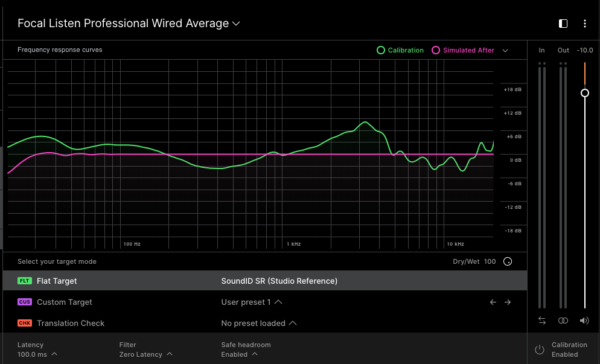The image size is (600, 364).
Task: Expand the curve legend options chevron
Action: click(x=505, y=51)
